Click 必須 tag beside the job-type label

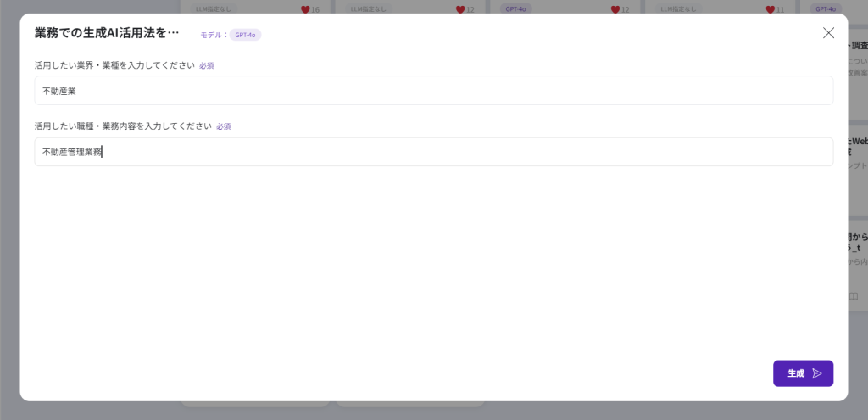[223, 126]
